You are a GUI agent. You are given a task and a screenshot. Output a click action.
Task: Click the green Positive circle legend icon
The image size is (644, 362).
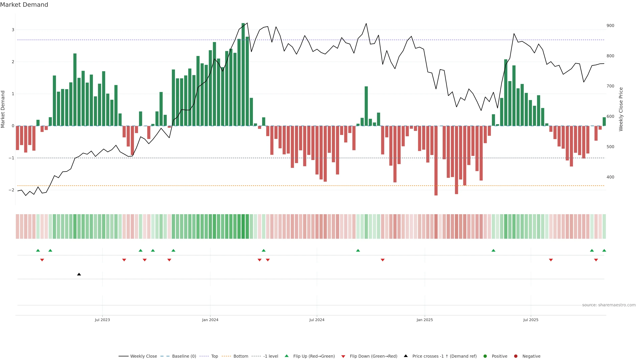click(x=485, y=356)
